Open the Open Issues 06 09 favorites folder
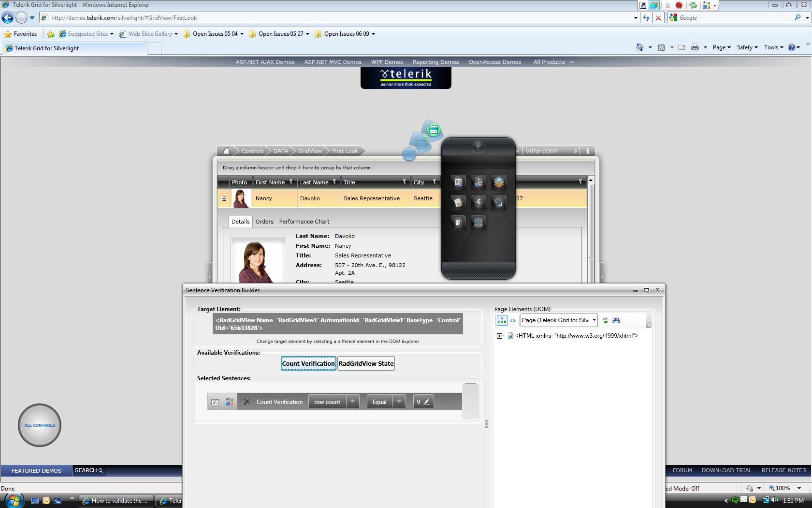Viewport: 812px width, 508px height. click(x=345, y=34)
